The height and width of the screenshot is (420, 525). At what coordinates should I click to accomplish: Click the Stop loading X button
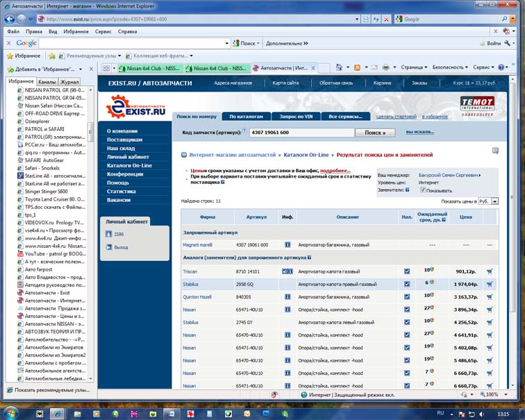click(x=386, y=19)
